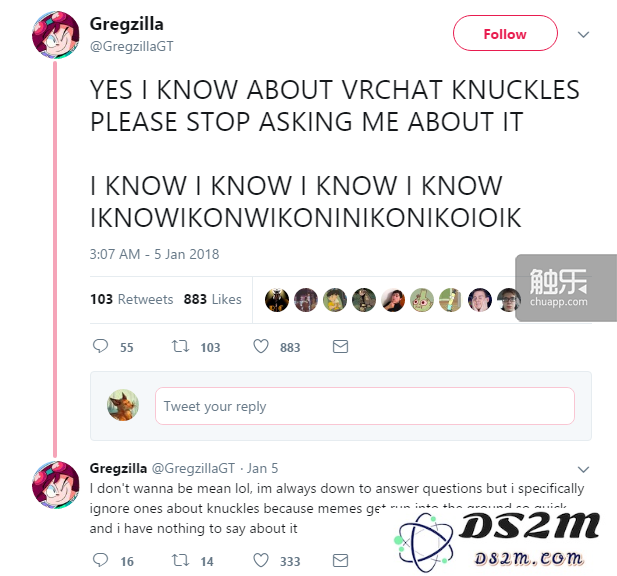Open the tweet timestamp 3:07 AM - 5 Jan 2018
Image resolution: width=617 pixels, height=576 pixels.
tap(154, 254)
